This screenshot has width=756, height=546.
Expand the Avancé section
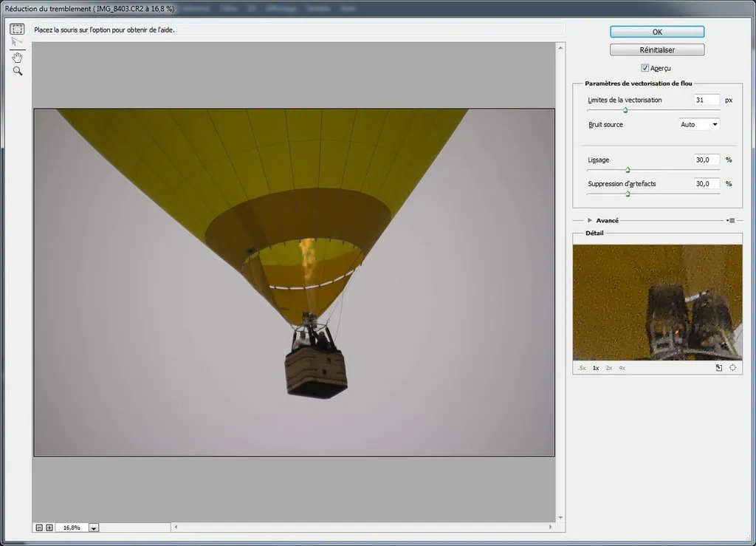pyautogui.click(x=590, y=220)
